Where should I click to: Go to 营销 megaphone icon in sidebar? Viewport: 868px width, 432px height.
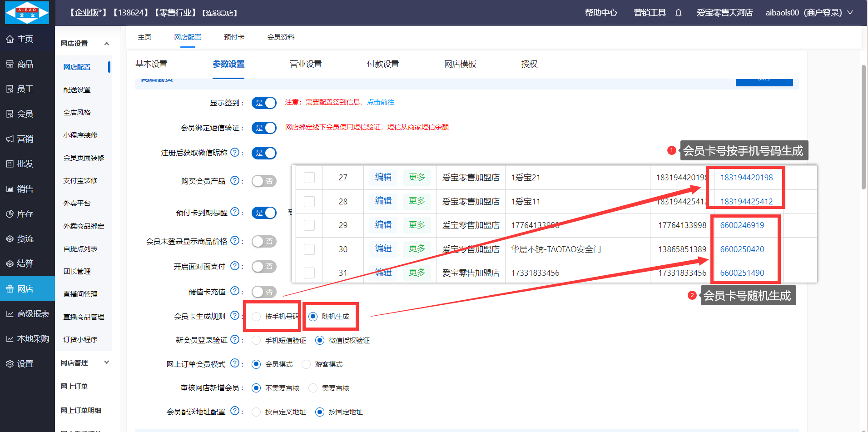10,139
